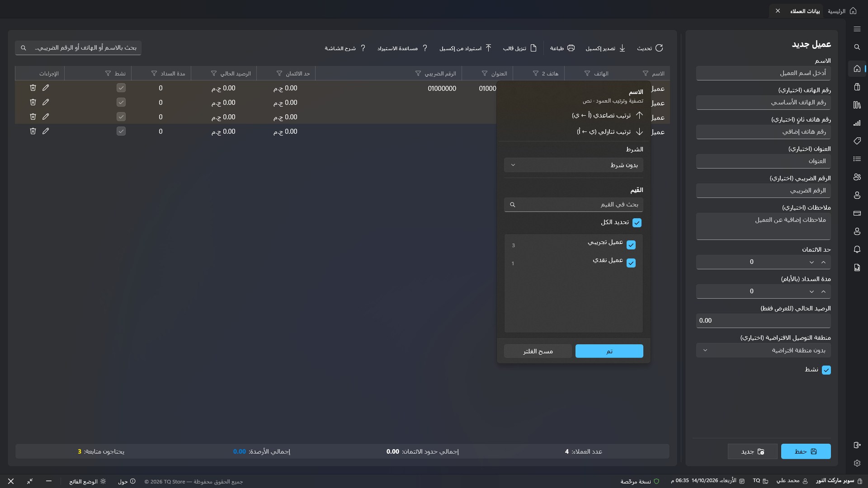Open the sidebar bell notifications icon

click(857, 249)
